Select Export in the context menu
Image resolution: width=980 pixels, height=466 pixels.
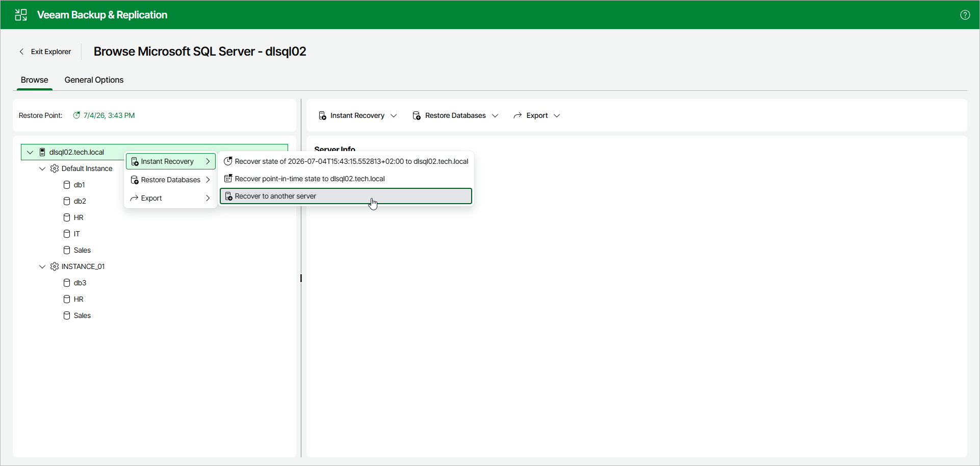[x=171, y=198]
